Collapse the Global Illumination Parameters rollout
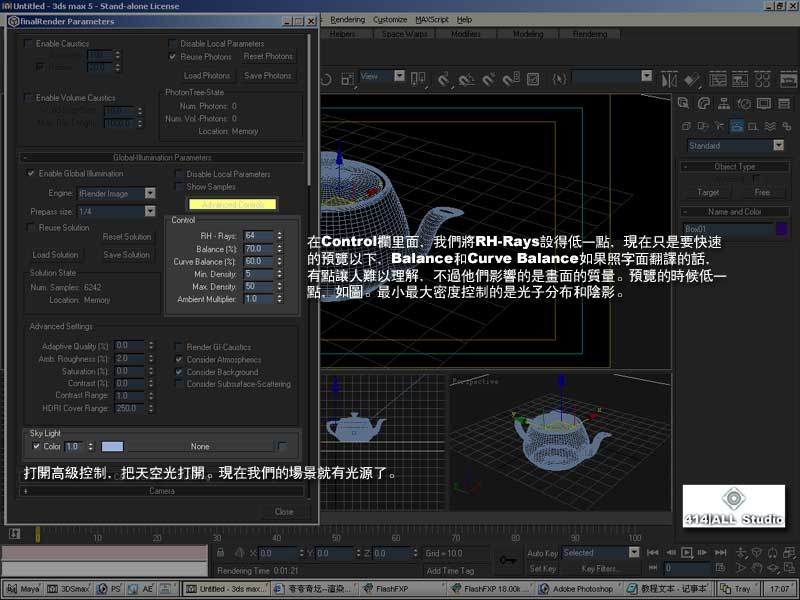Image resolution: width=800 pixels, height=600 pixels. click(x=162, y=158)
